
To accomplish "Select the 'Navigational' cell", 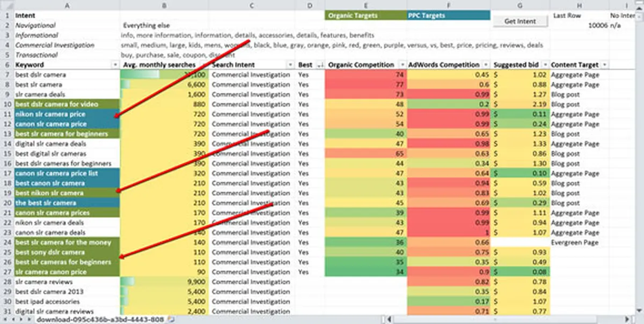I will [x=67, y=25].
